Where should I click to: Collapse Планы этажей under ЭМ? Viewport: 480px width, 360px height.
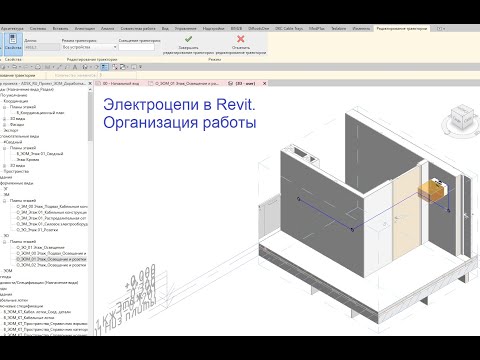click(5, 201)
